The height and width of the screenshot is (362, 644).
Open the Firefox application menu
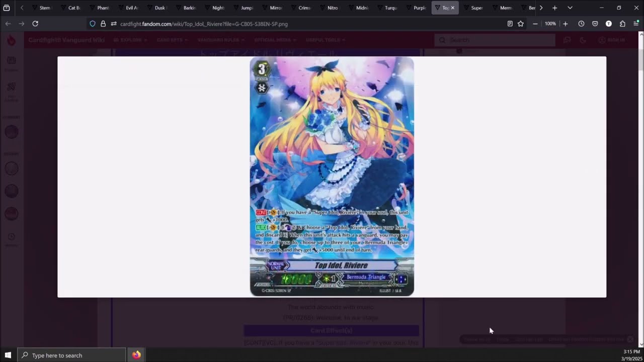pyautogui.click(x=636, y=24)
